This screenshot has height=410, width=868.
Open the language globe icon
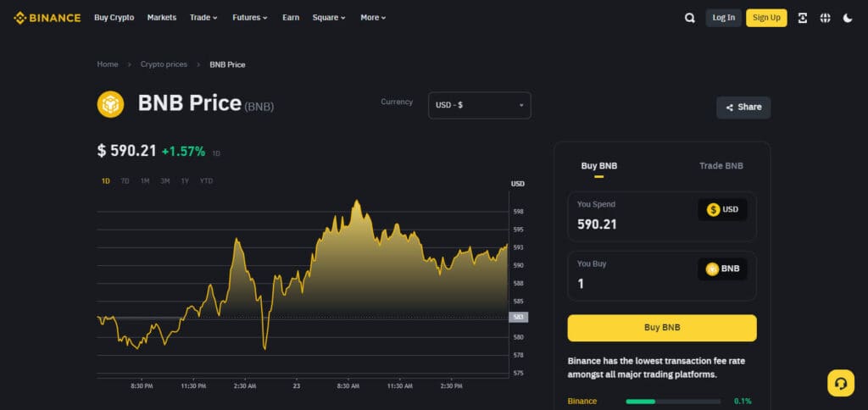tap(826, 18)
